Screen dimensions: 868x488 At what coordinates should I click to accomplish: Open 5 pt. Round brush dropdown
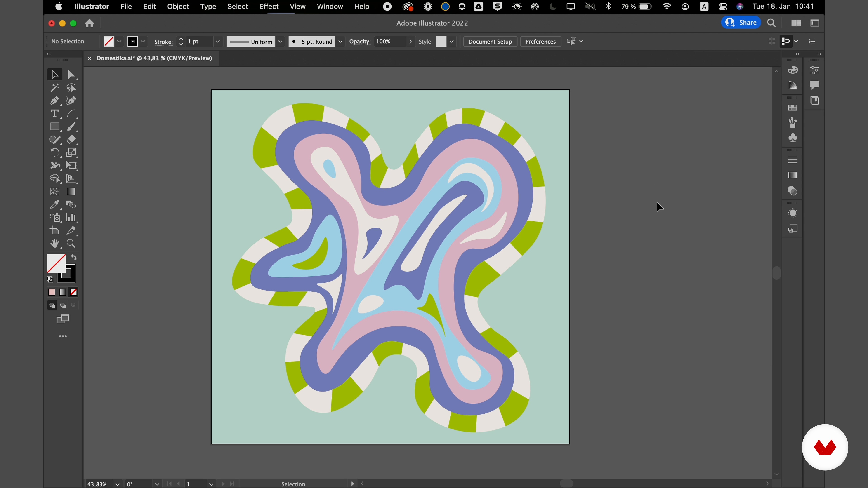[341, 42]
